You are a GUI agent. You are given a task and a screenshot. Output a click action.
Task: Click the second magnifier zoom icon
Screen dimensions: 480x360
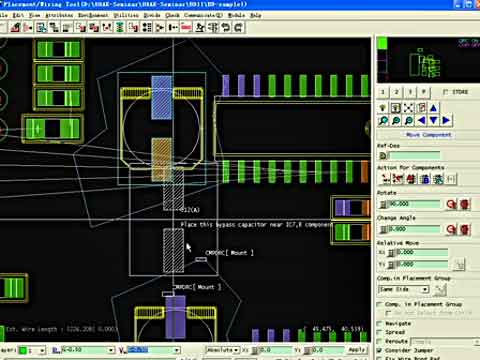point(396,120)
